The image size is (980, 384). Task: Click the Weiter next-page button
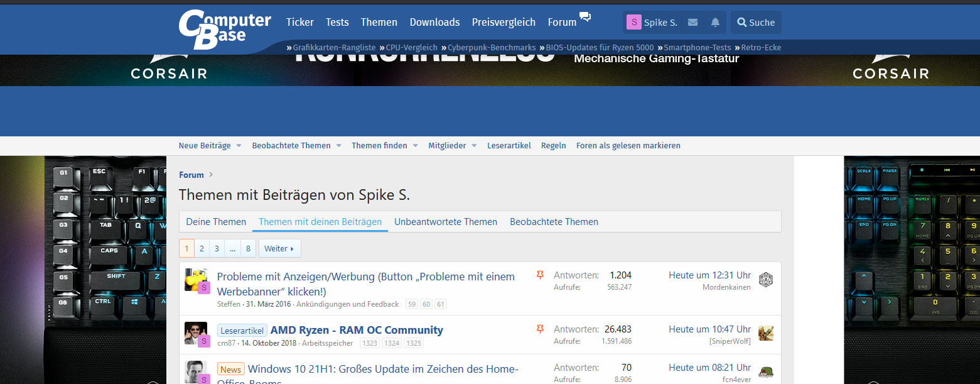click(x=279, y=248)
